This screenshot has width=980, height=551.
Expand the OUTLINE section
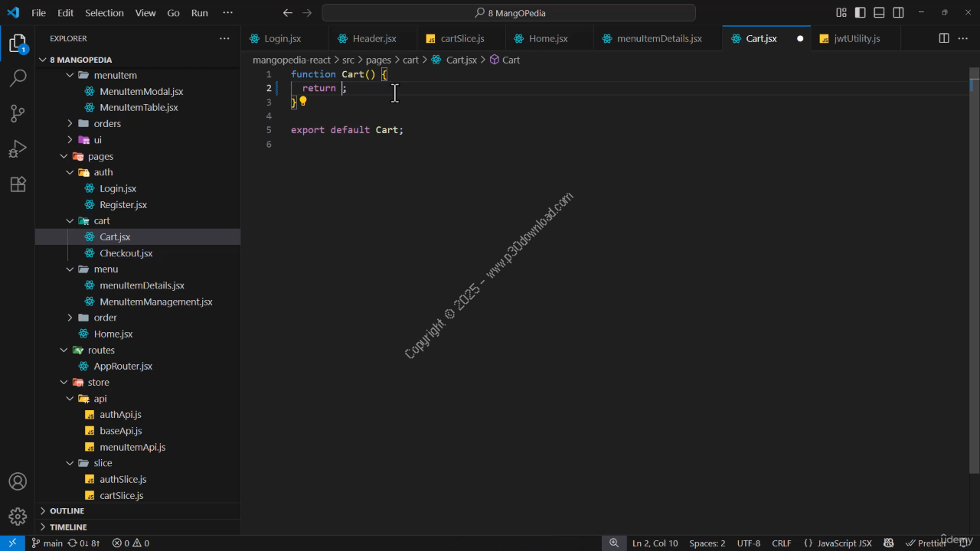67,510
